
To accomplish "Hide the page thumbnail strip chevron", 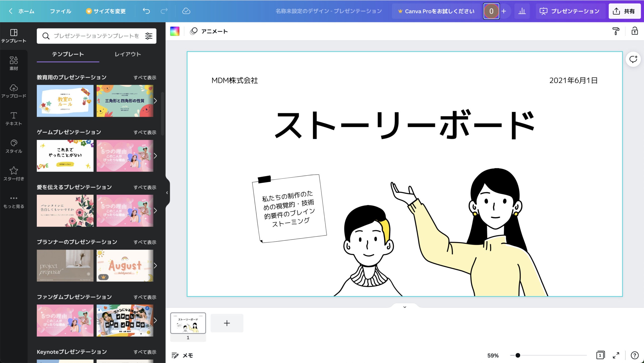I will [x=405, y=307].
